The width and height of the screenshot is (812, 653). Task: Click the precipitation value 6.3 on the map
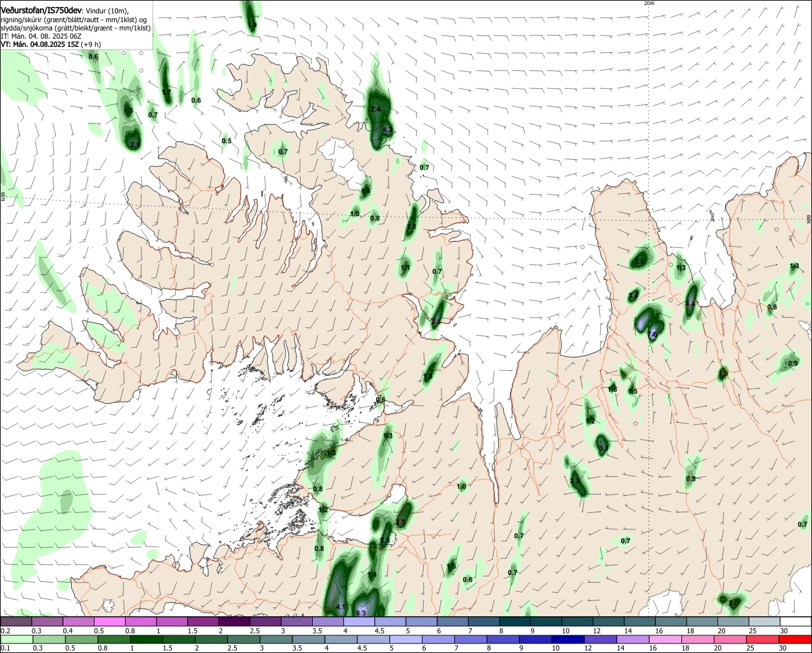(362, 613)
